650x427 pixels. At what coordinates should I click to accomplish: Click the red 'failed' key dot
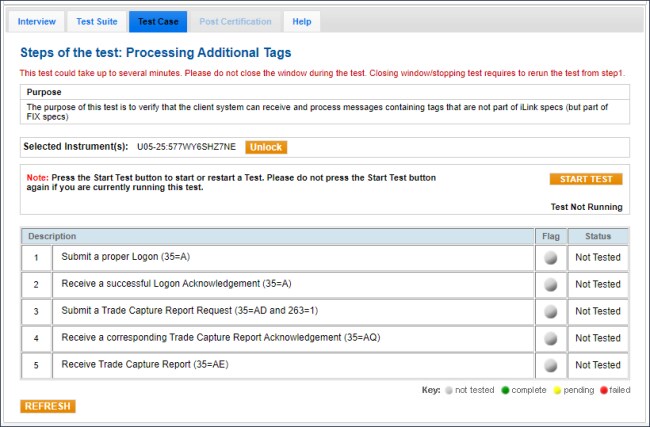[604, 390]
